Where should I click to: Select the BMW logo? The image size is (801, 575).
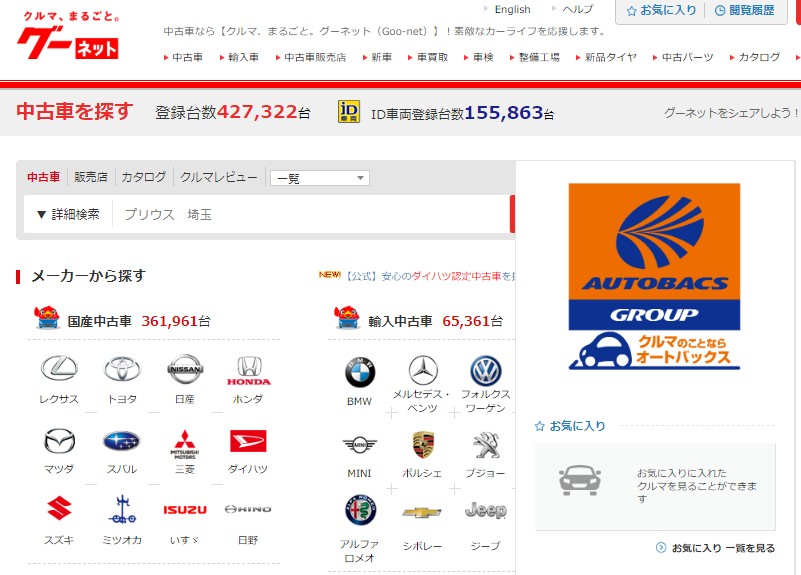click(360, 372)
